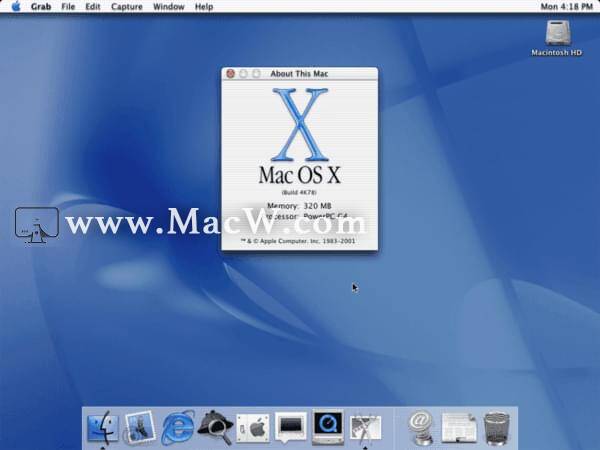Open the Window menu
600x450 pixels.
pos(168,7)
